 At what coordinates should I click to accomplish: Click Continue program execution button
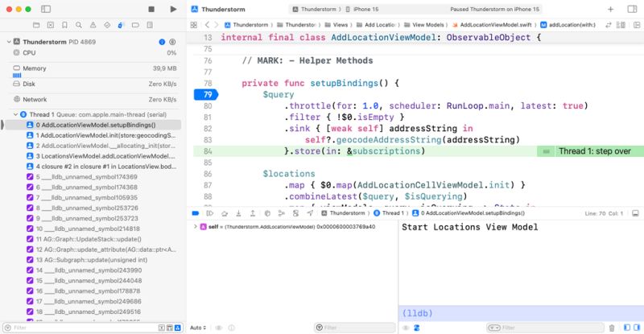tap(210, 213)
